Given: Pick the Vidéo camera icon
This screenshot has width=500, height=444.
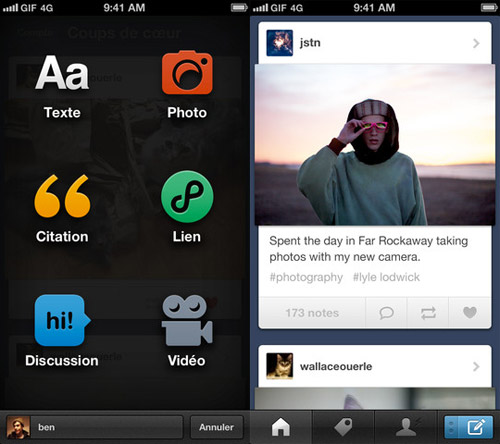Looking at the screenshot, I should click(x=187, y=320).
